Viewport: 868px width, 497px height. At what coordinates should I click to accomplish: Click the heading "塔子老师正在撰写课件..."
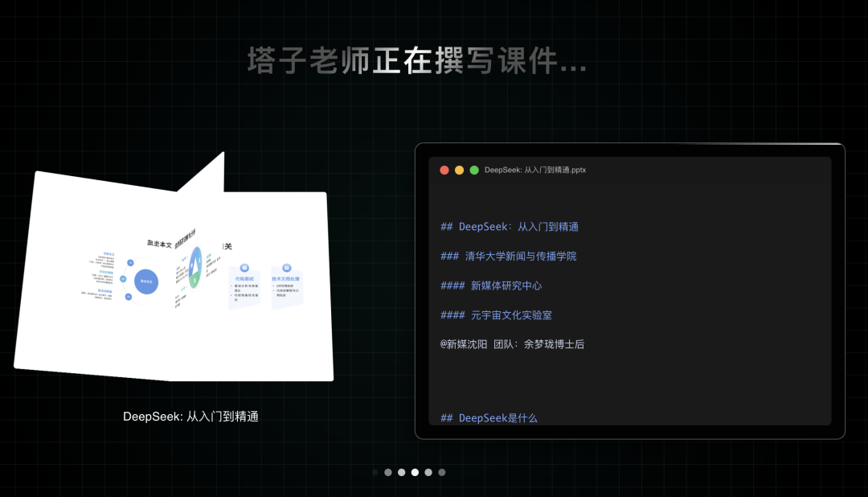click(417, 60)
